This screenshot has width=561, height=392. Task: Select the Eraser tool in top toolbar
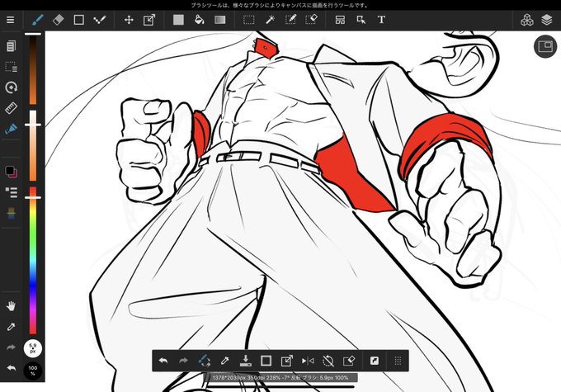coord(59,20)
